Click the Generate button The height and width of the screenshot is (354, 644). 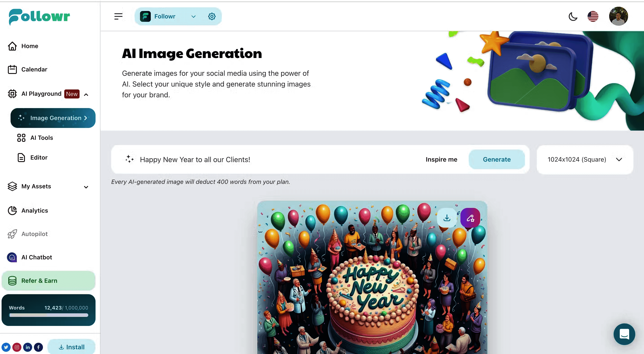(497, 160)
